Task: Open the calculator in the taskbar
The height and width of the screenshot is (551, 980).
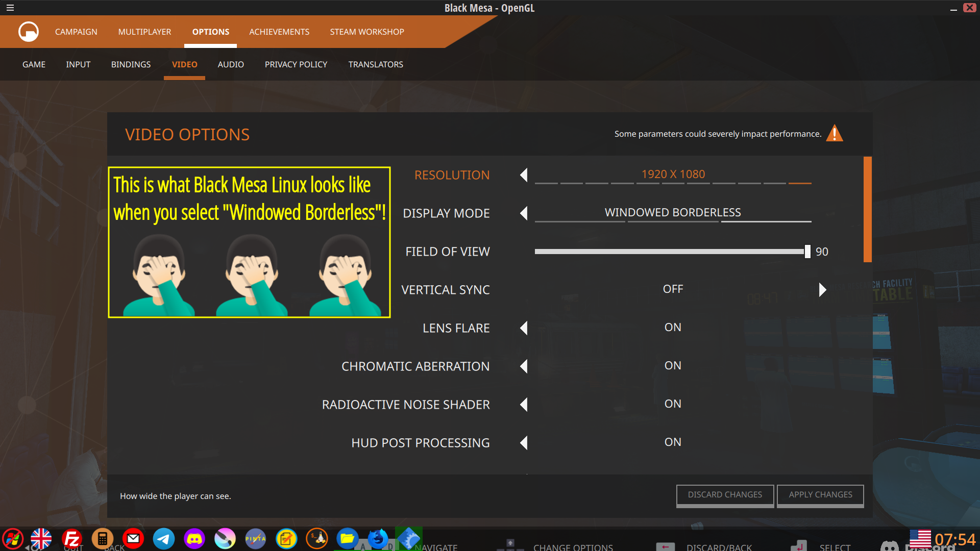Action: pos(103,539)
